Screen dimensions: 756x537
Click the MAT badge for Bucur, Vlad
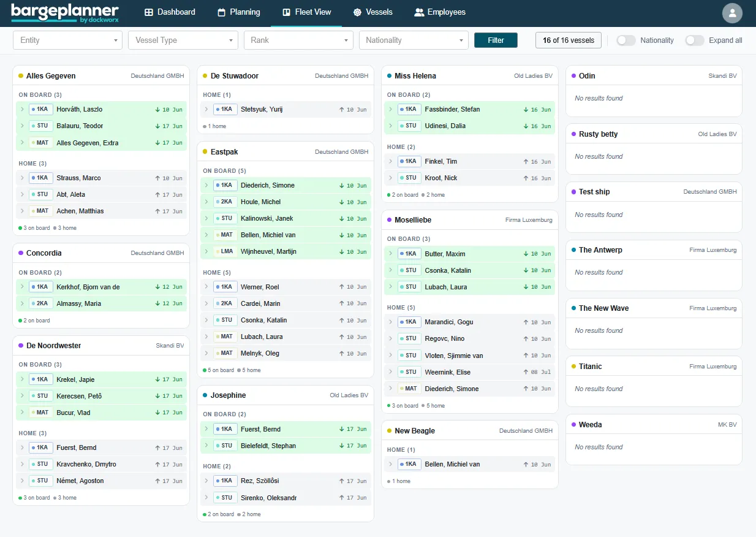tap(41, 413)
